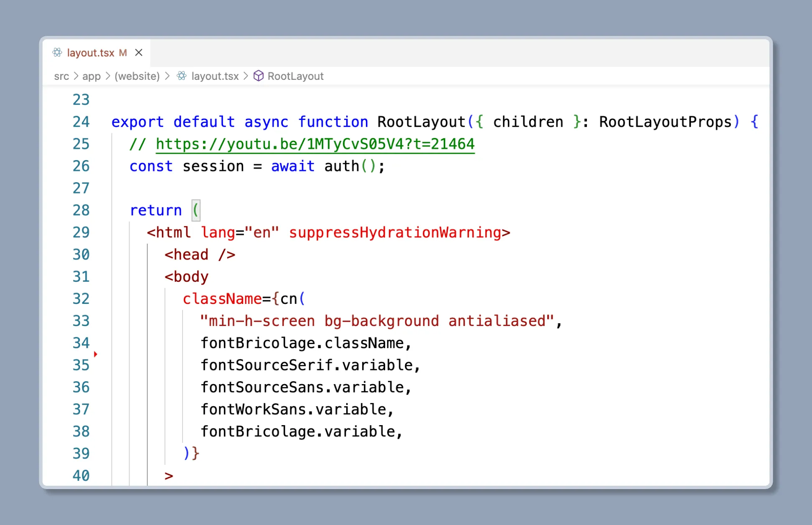Click the React icon on layout.tsx tab
The width and height of the screenshot is (812, 525).
pos(57,52)
